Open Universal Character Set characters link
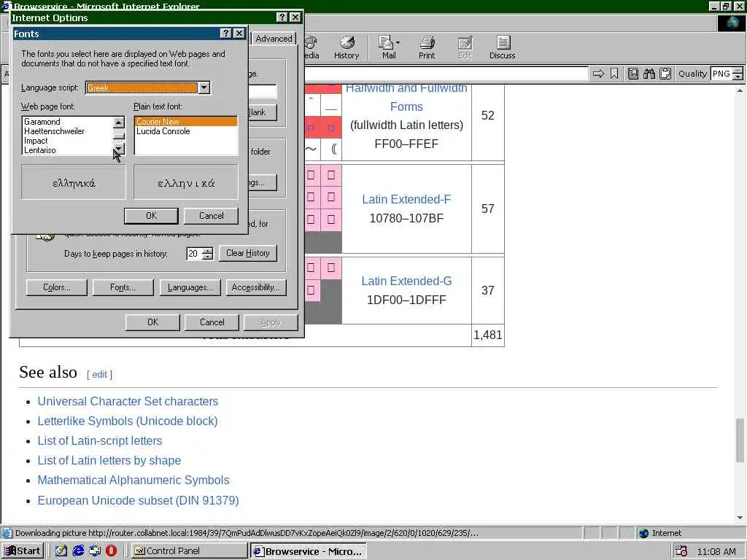 tap(128, 402)
